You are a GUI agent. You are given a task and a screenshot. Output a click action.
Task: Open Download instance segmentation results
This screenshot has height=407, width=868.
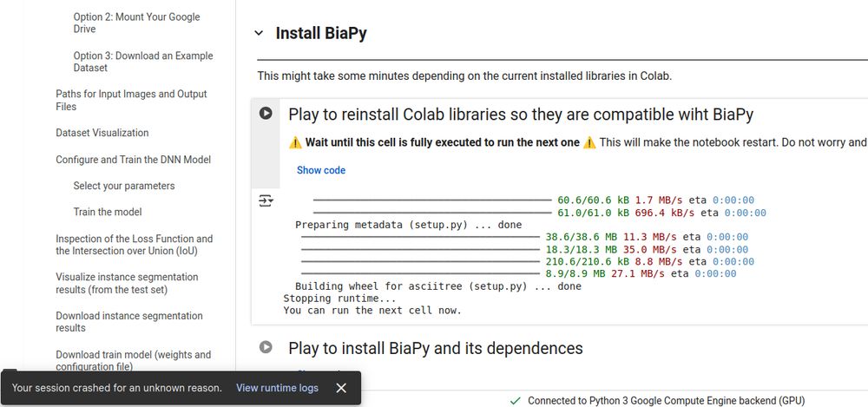click(x=129, y=322)
